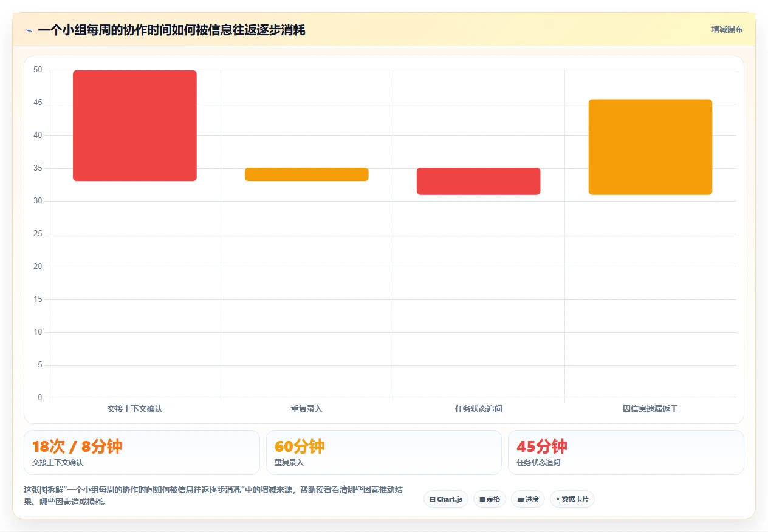
Task: Click the description paragraph starting 这张图拆解
Action: click(214, 496)
